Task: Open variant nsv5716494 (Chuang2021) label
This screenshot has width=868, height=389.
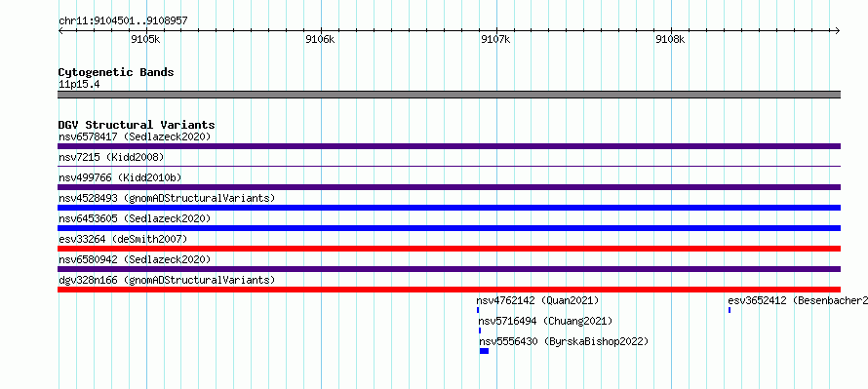Action: tap(546, 321)
